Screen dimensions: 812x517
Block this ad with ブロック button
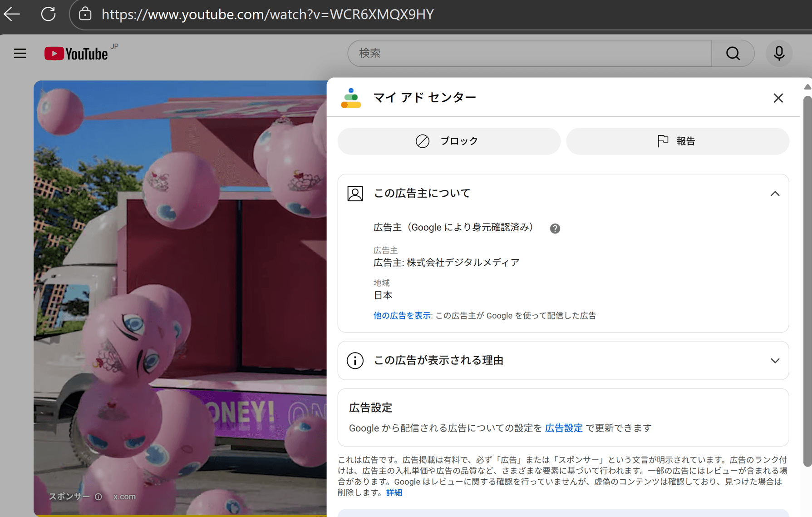click(x=449, y=141)
